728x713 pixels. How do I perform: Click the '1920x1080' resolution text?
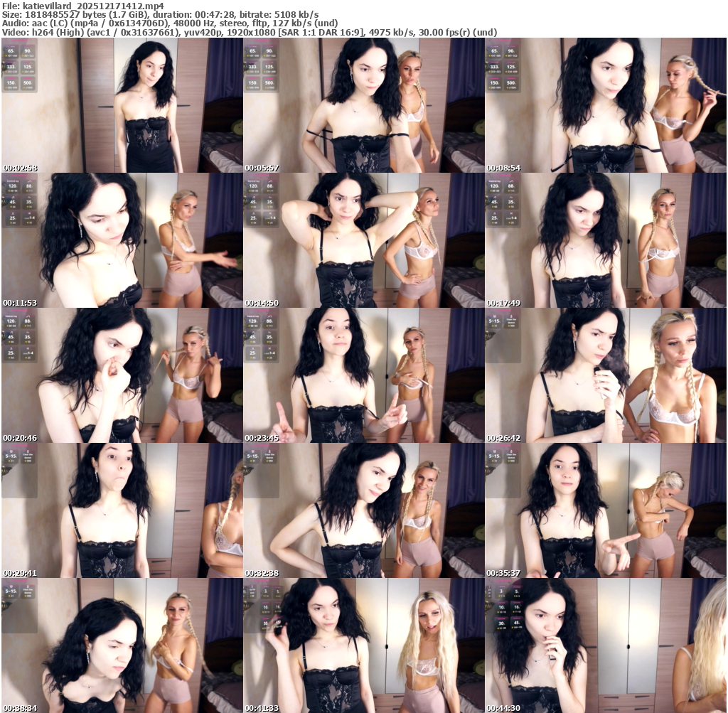[x=250, y=33]
